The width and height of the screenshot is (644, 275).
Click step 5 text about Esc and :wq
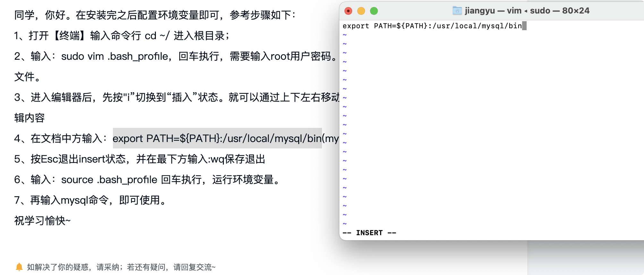click(140, 159)
